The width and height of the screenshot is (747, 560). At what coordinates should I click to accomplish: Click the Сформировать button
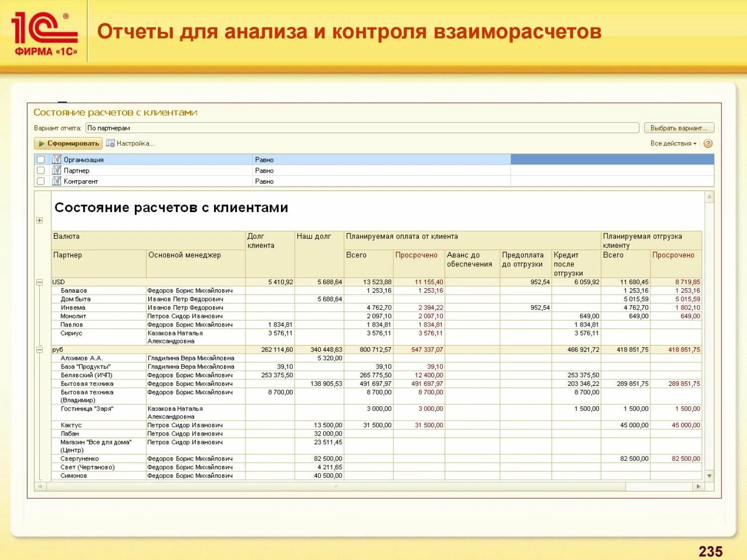[68, 143]
